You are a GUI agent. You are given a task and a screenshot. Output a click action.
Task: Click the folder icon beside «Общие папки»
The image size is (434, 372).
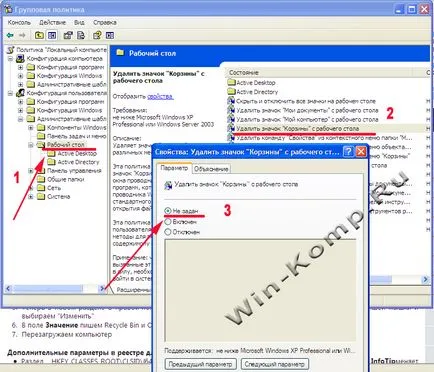click(41, 179)
